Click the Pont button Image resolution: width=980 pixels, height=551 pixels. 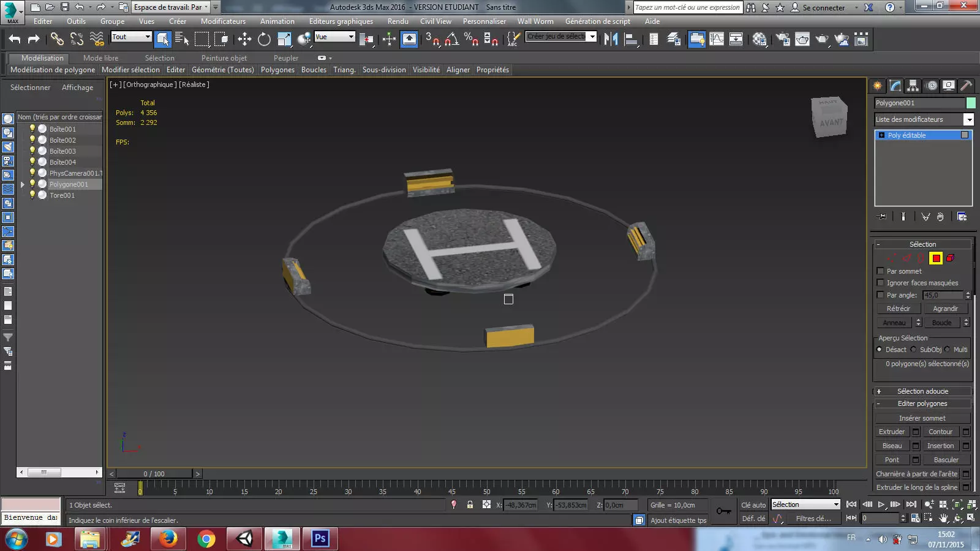pos(892,460)
